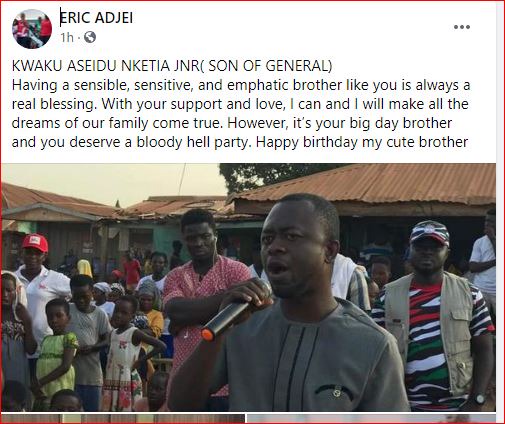This screenshot has width=505, height=424.
Task: Open the 1h post timestamp link
Action: pos(67,37)
